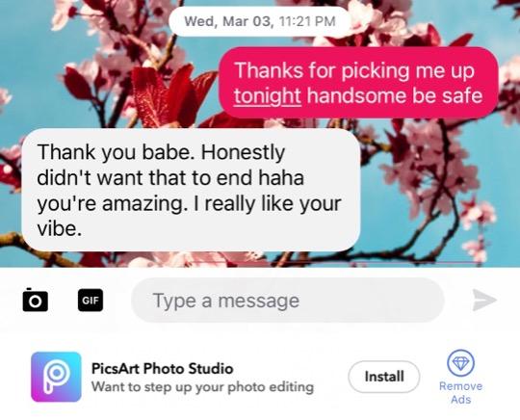Open the PicsArt Photo Studio ad title
Screen dimensions: 520x420
coord(162,369)
